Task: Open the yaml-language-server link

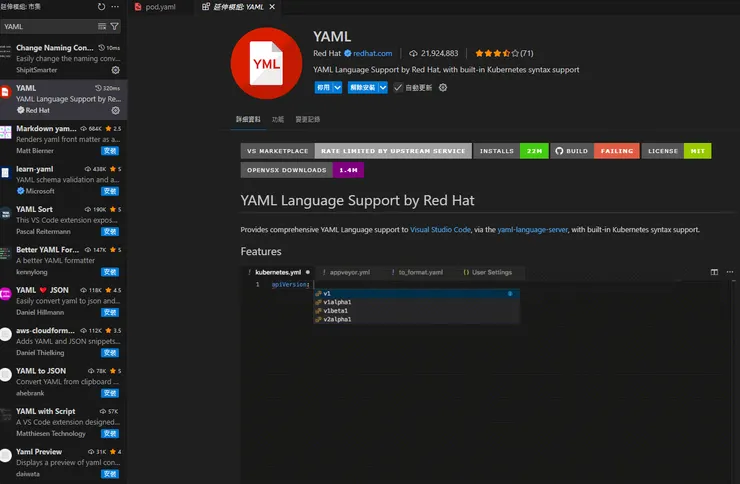Action: pyautogui.click(x=532, y=230)
